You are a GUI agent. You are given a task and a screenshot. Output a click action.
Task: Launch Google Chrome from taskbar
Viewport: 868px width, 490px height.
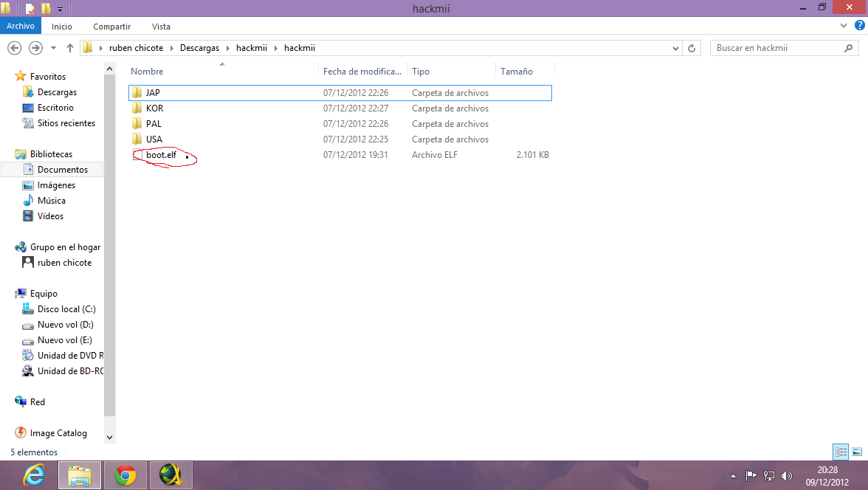click(x=125, y=475)
